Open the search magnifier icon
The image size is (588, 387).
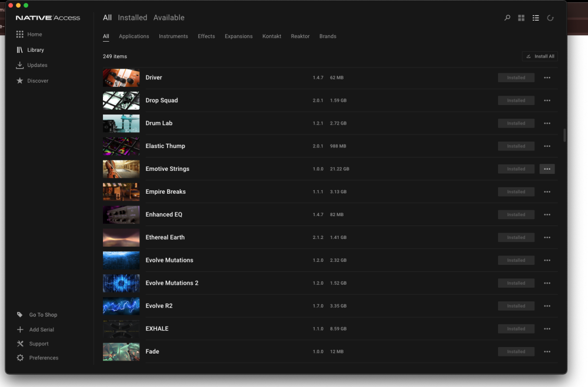coord(507,18)
